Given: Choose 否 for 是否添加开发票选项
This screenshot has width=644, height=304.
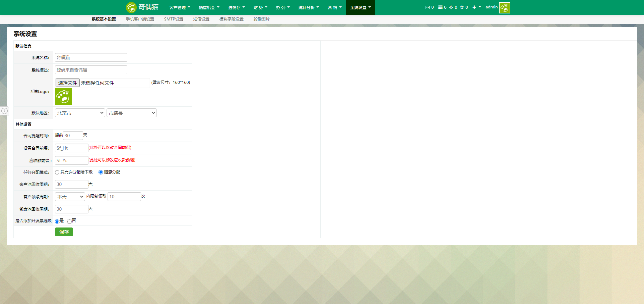Looking at the screenshot, I should pyautogui.click(x=69, y=221).
